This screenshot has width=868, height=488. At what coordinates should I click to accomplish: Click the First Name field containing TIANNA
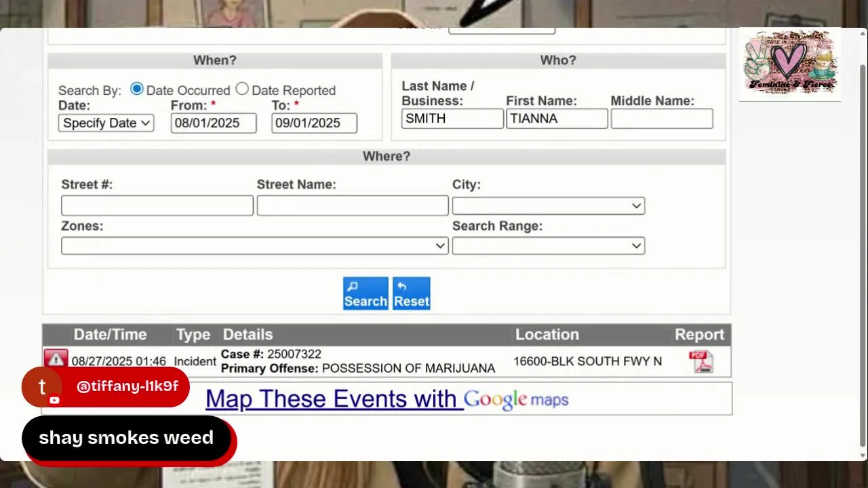557,119
